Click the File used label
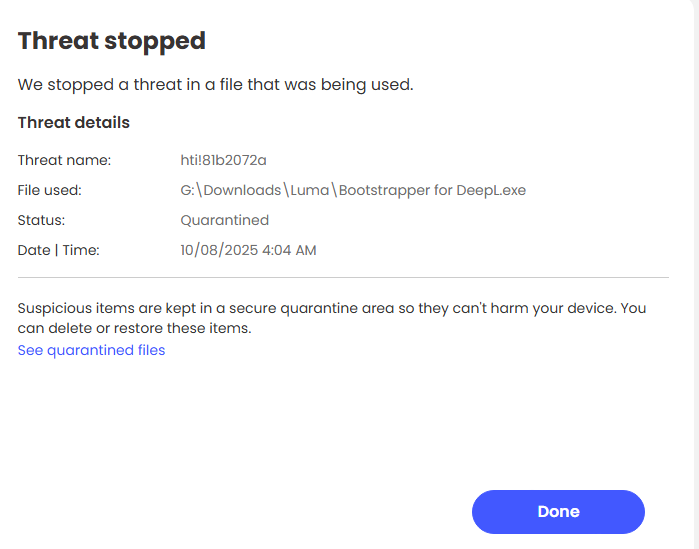The width and height of the screenshot is (699, 549). click(x=49, y=190)
